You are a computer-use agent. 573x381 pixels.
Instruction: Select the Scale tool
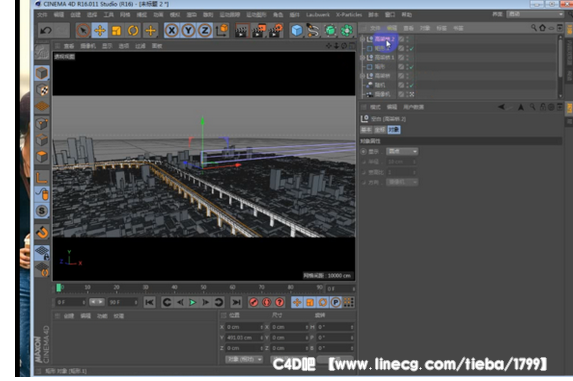pyautogui.click(x=116, y=31)
